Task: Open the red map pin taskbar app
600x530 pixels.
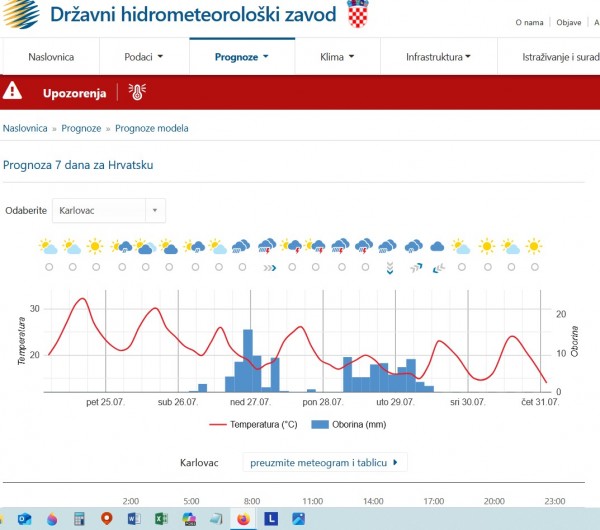Action: pos(107,519)
